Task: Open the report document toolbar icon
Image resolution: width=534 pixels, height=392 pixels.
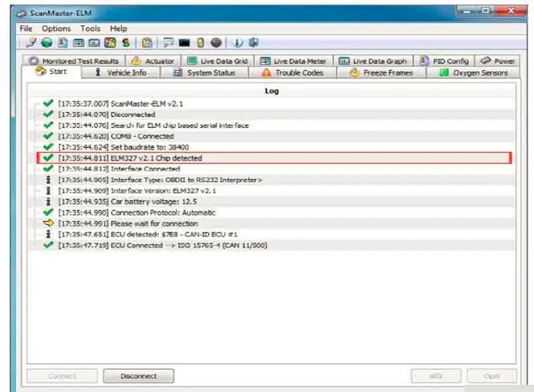Action: 63,43
